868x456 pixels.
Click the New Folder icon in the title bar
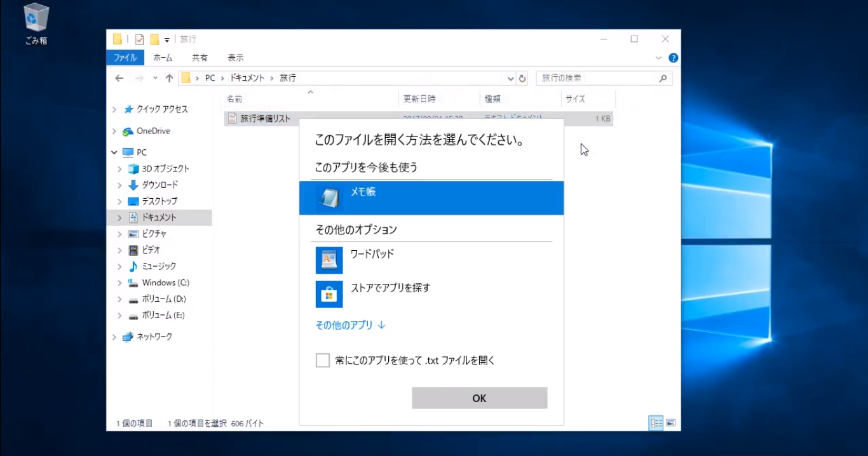(x=154, y=39)
